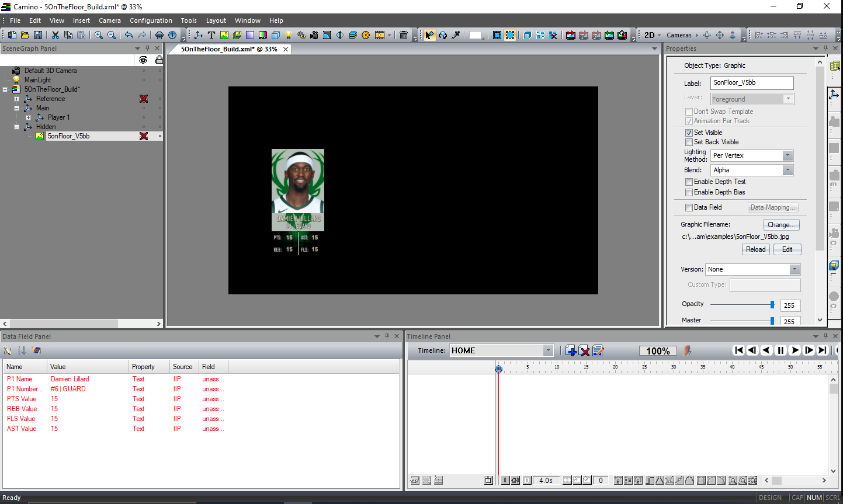Open the Configuration menu
This screenshot has width=843, height=504.
point(151,20)
